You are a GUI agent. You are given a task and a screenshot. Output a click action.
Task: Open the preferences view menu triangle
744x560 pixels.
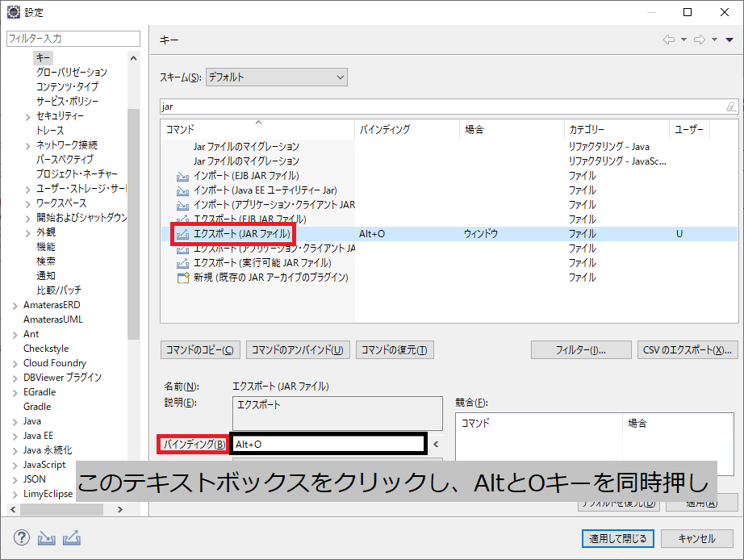click(728, 40)
